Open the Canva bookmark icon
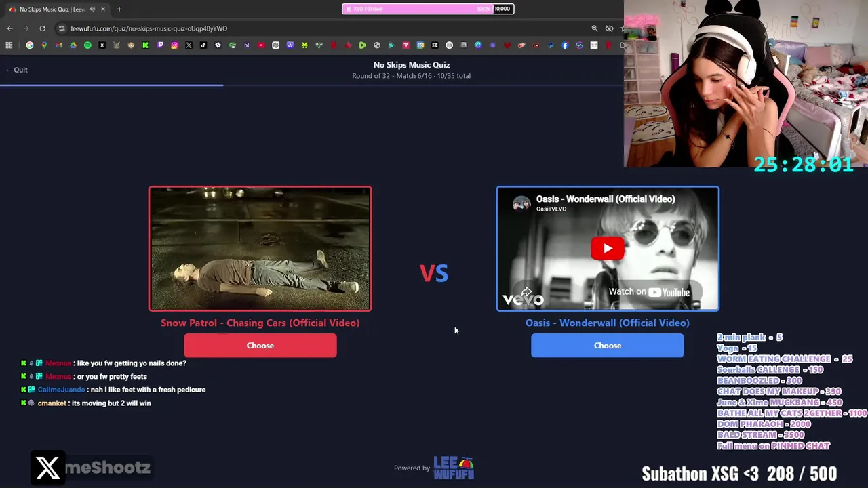This screenshot has height=488, width=868. [478, 45]
